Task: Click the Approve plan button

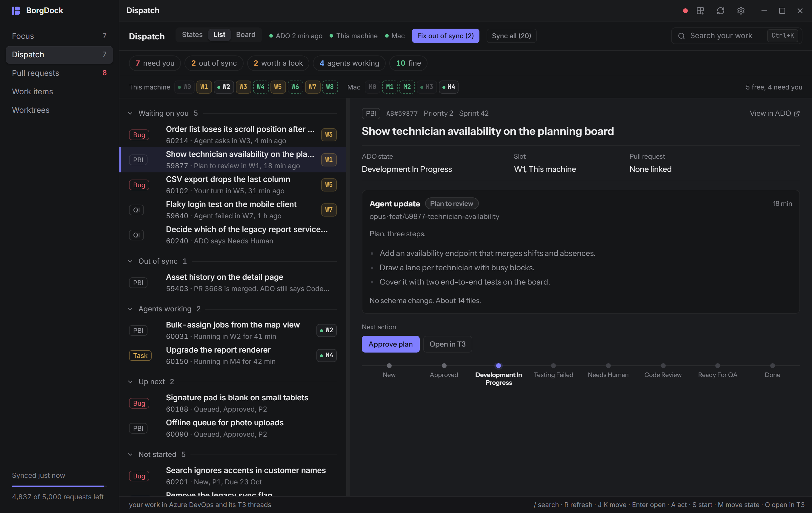Action: pyautogui.click(x=390, y=344)
